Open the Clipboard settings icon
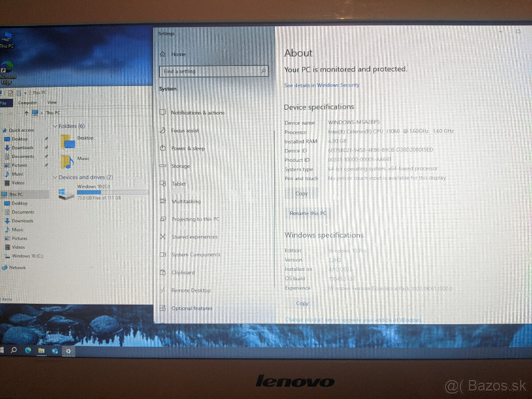This screenshot has width=532, height=399. (x=163, y=272)
